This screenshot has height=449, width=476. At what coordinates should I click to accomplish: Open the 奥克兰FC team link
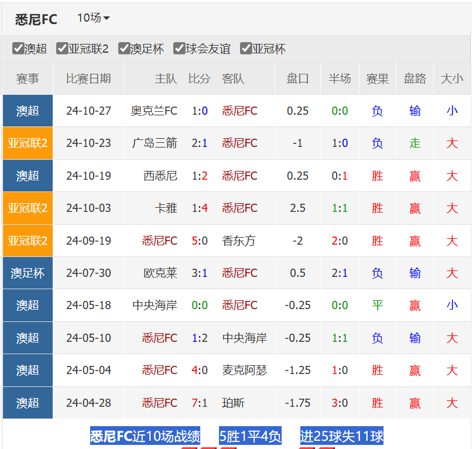[x=154, y=111]
